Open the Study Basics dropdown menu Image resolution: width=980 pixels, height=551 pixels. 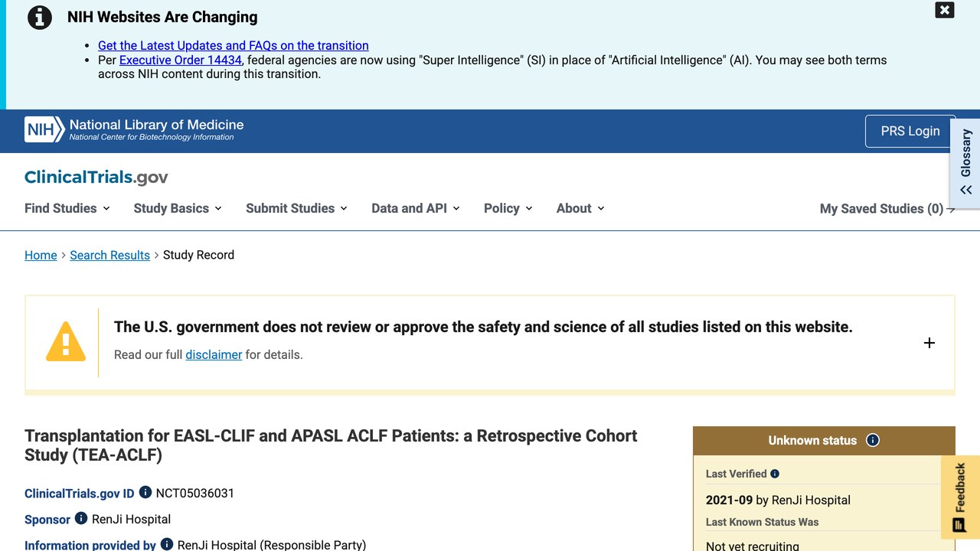pyautogui.click(x=178, y=208)
